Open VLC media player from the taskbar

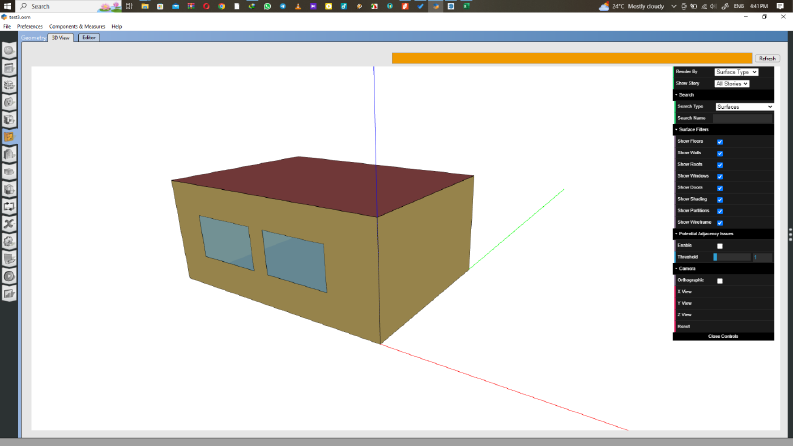coord(298,6)
